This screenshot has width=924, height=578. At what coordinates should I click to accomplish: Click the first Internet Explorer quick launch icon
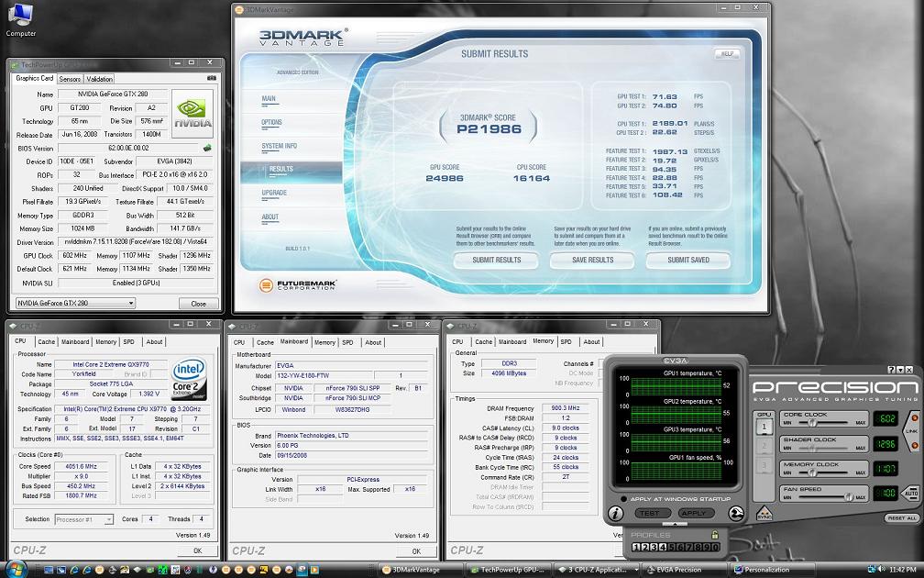click(74, 570)
